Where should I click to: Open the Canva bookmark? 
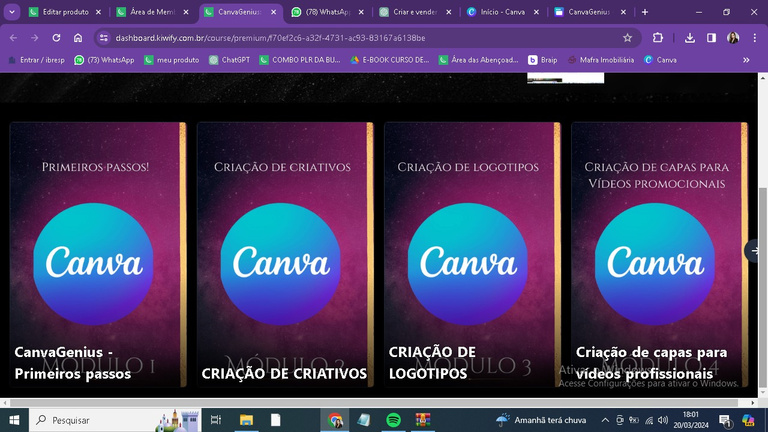(660, 60)
